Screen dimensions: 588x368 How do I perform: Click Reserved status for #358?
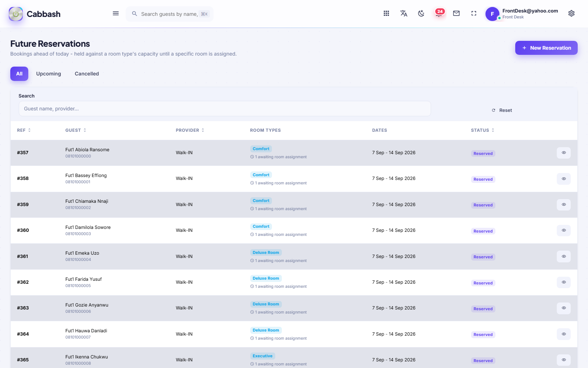tap(483, 180)
